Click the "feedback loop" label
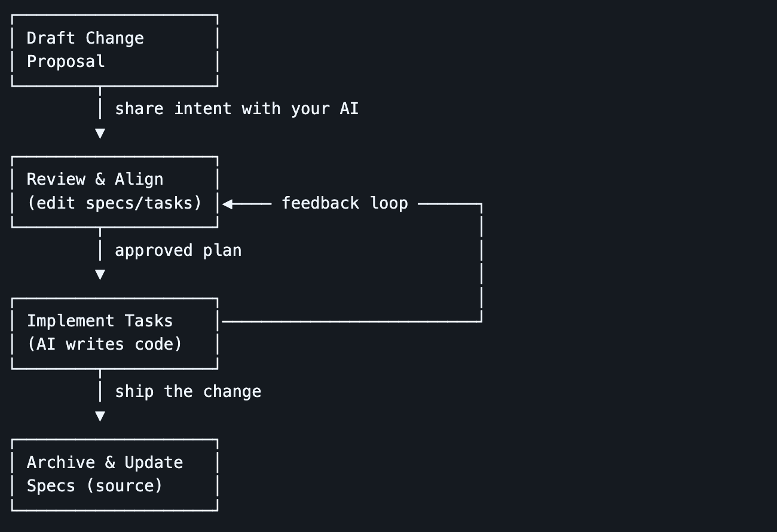This screenshot has height=532, width=777. (345, 203)
